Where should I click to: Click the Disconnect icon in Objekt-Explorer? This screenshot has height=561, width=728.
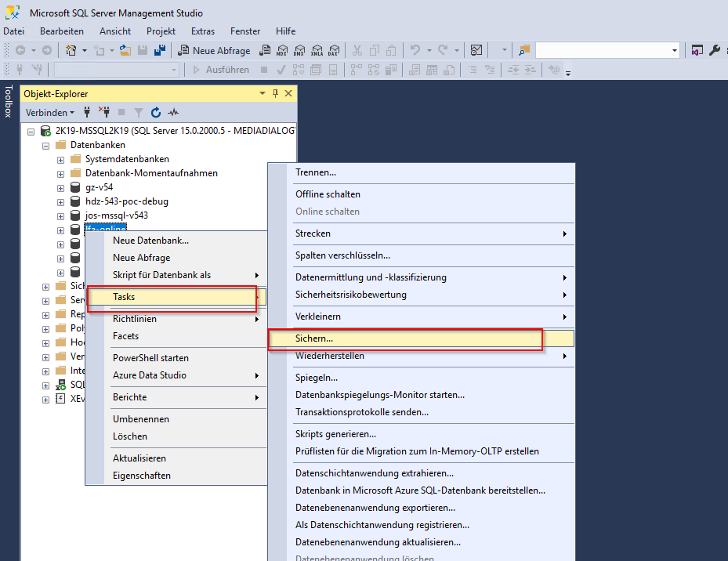pyautogui.click(x=104, y=112)
